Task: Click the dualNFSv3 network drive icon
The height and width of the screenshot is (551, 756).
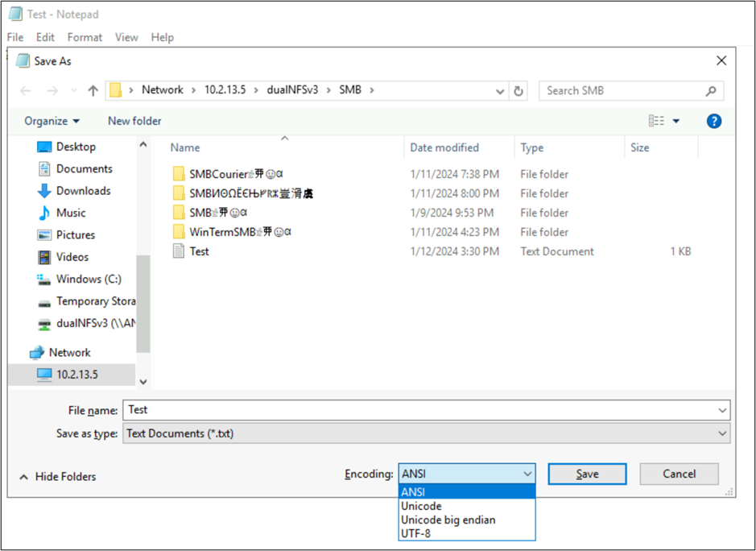Action: tap(44, 324)
